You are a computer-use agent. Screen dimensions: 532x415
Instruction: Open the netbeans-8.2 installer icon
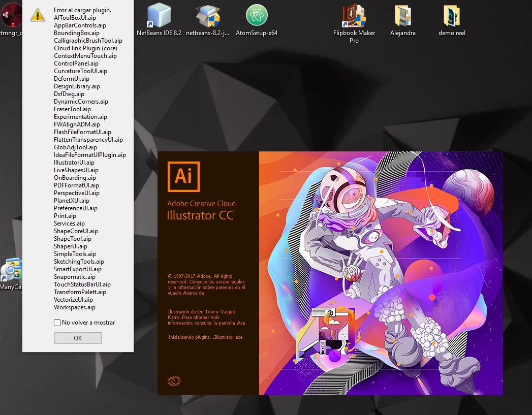pyautogui.click(x=208, y=19)
